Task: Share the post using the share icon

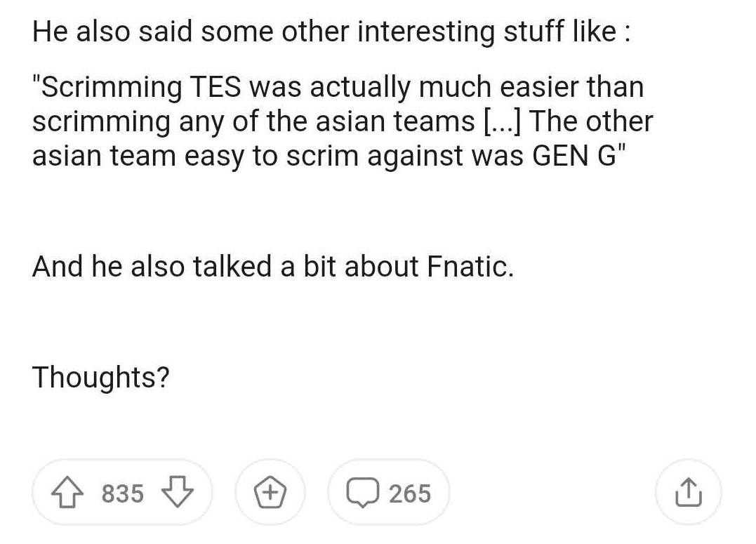Action: pyautogui.click(x=688, y=492)
